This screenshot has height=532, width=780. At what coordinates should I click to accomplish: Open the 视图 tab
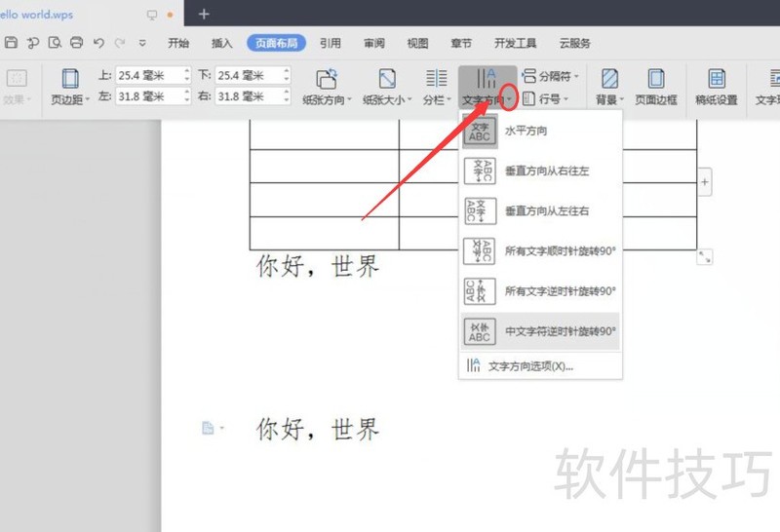coord(417,43)
